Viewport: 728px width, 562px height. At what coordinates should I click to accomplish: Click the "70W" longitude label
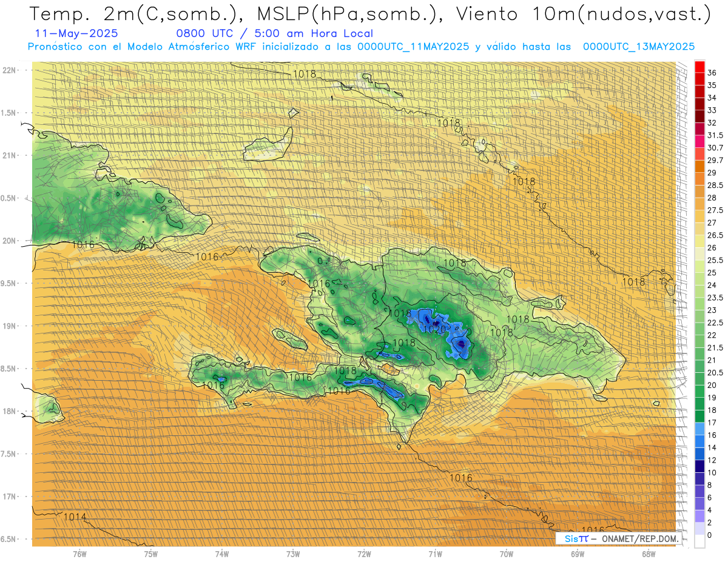(507, 554)
